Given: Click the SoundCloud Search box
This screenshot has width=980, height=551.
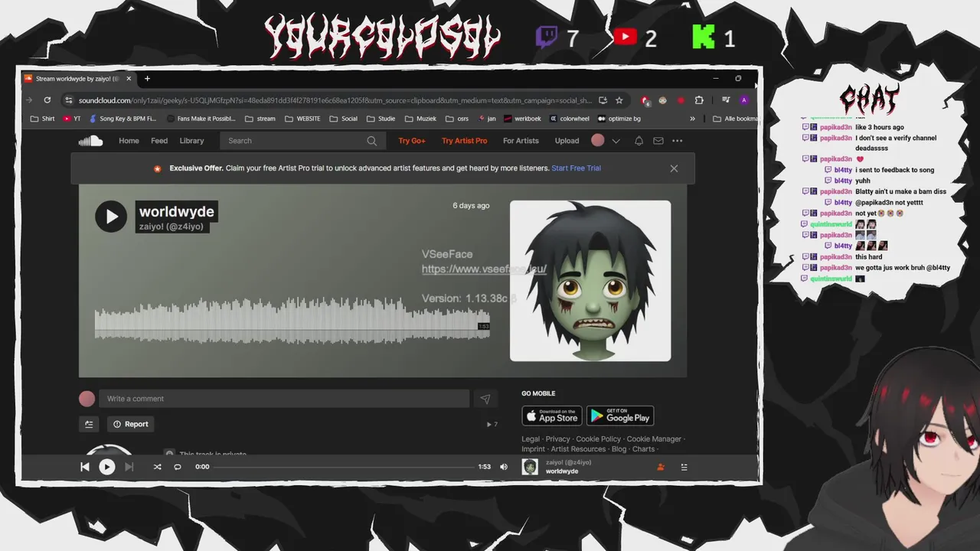Looking at the screenshot, I should (x=301, y=141).
